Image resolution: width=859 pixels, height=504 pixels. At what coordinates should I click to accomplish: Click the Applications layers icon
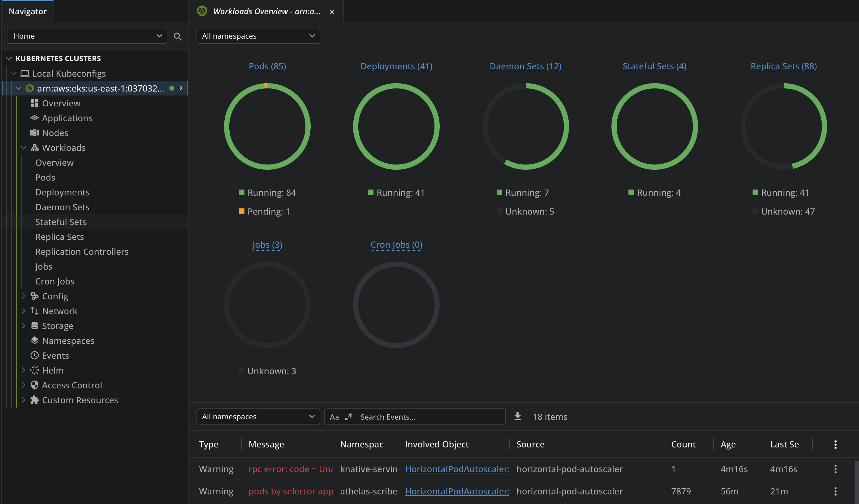34,118
